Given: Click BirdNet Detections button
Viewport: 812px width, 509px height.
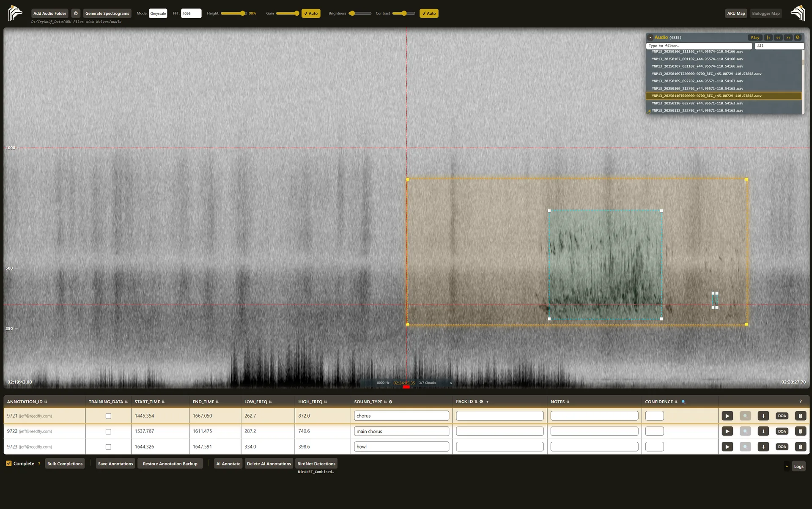Looking at the screenshot, I should click(316, 464).
